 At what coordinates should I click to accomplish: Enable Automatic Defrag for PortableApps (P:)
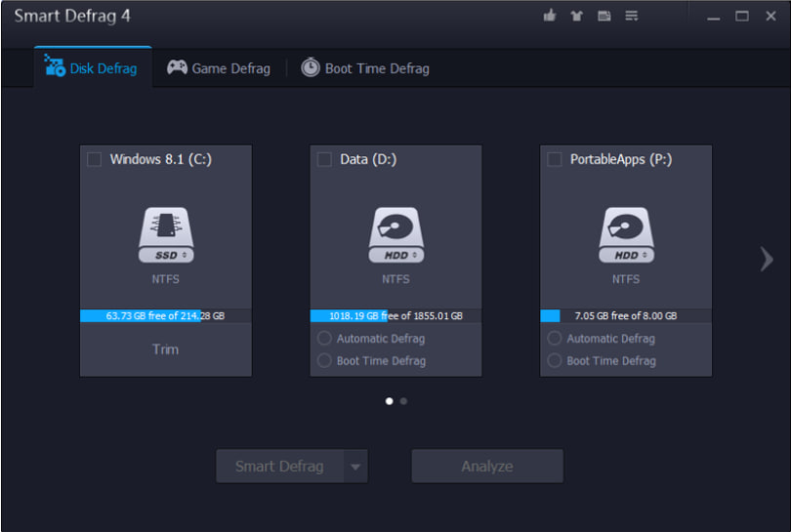pyautogui.click(x=555, y=338)
